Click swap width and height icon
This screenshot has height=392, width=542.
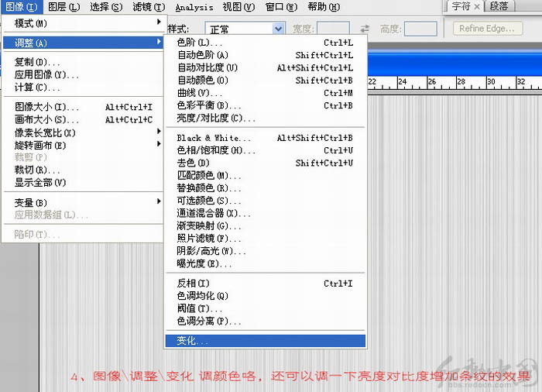point(365,29)
